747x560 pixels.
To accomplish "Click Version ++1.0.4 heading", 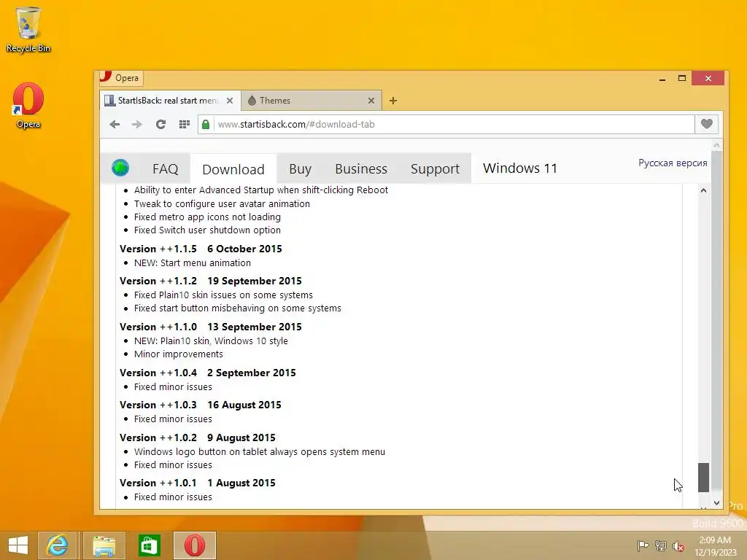I will (x=208, y=373).
